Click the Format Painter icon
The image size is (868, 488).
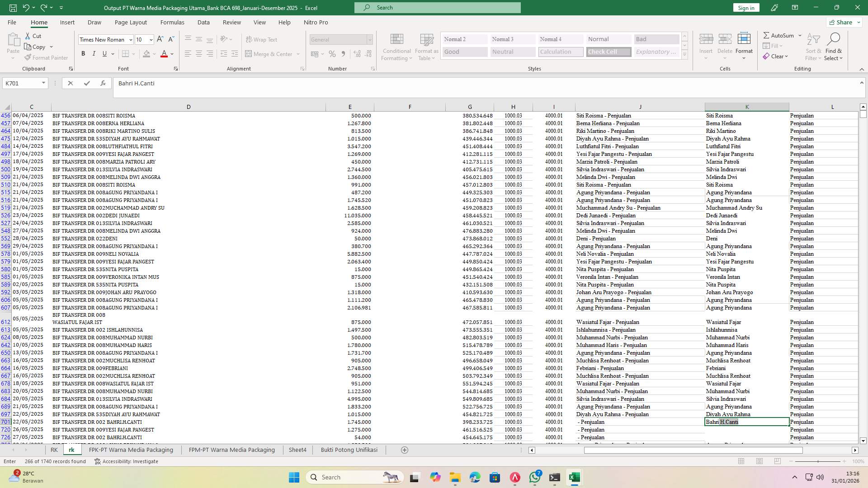(x=46, y=57)
